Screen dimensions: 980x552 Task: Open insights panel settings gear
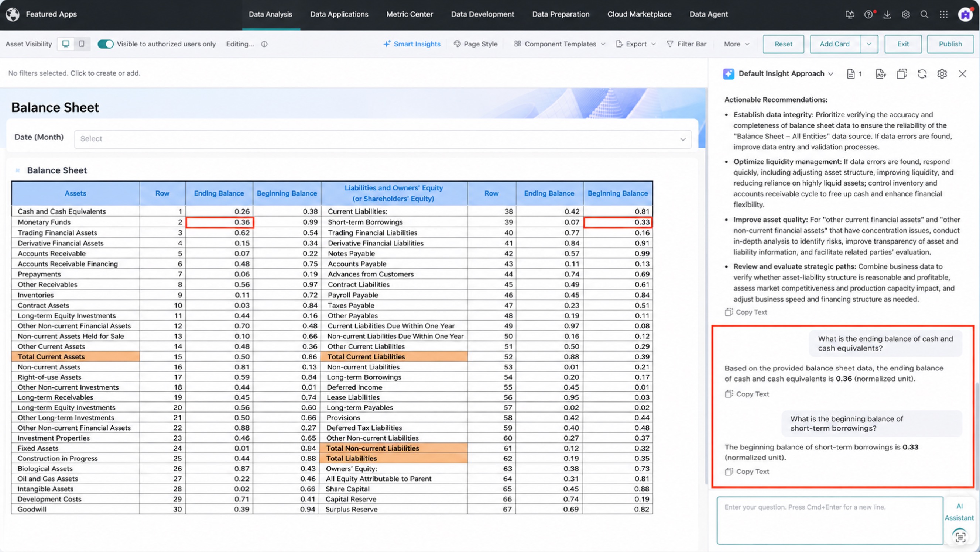click(x=942, y=74)
